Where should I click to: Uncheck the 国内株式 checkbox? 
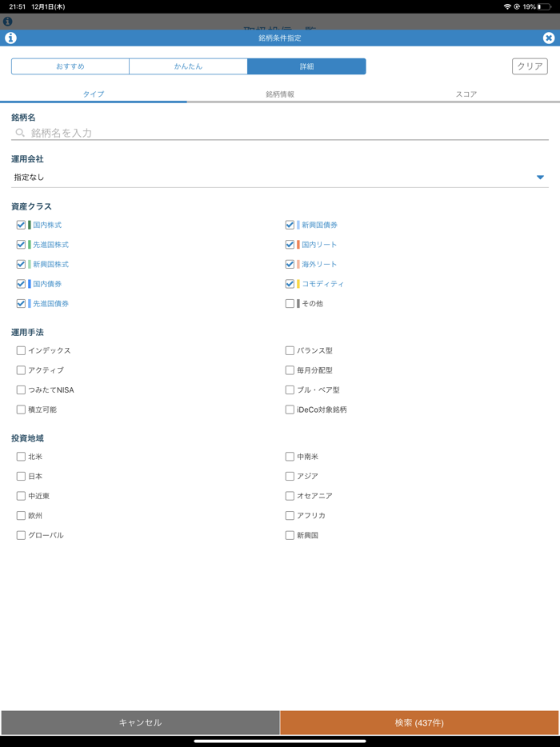tap(21, 225)
